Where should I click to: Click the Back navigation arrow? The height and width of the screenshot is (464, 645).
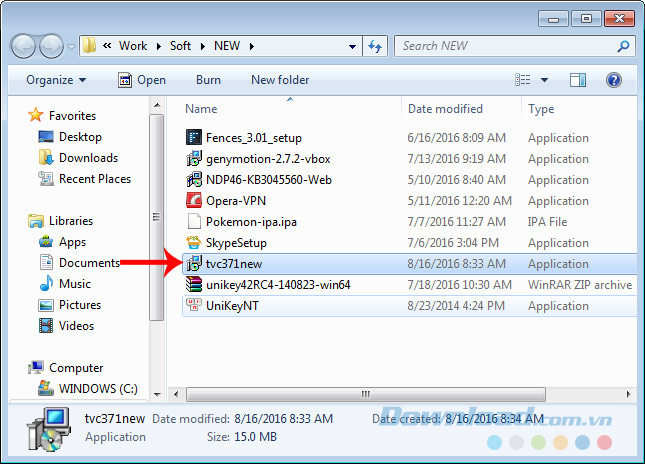click(23, 46)
